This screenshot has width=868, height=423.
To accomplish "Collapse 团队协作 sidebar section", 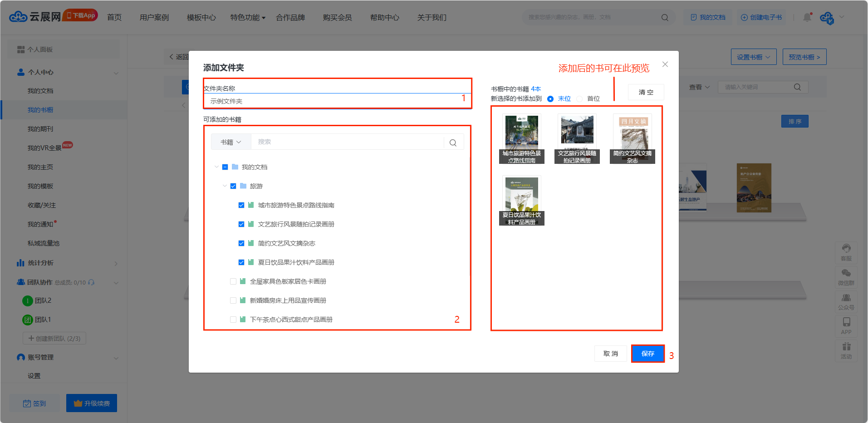I will point(116,283).
